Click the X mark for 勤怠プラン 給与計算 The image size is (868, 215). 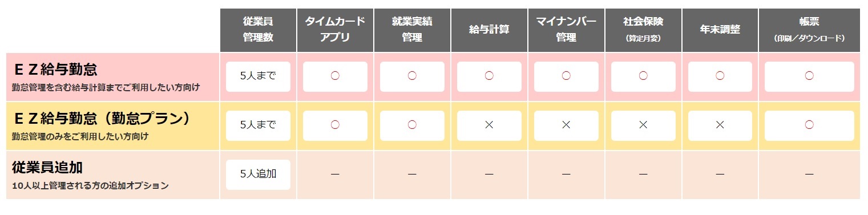click(489, 125)
